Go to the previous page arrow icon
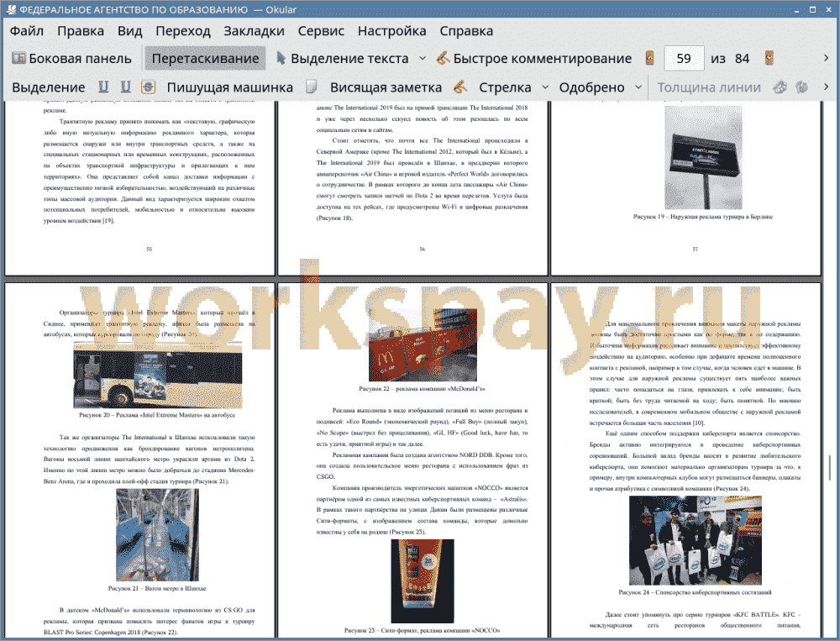The height and width of the screenshot is (641, 840). point(650,58)
